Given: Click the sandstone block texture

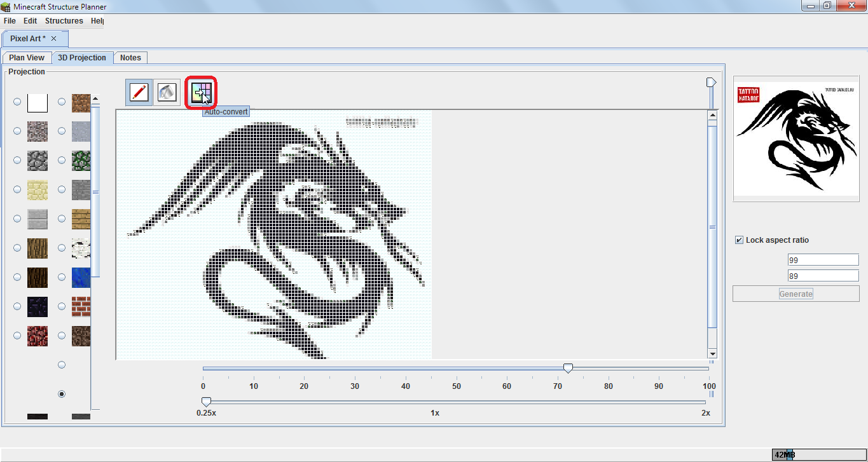Looking at the screenshot, I should pyautogui.click(x=38, y=189).
